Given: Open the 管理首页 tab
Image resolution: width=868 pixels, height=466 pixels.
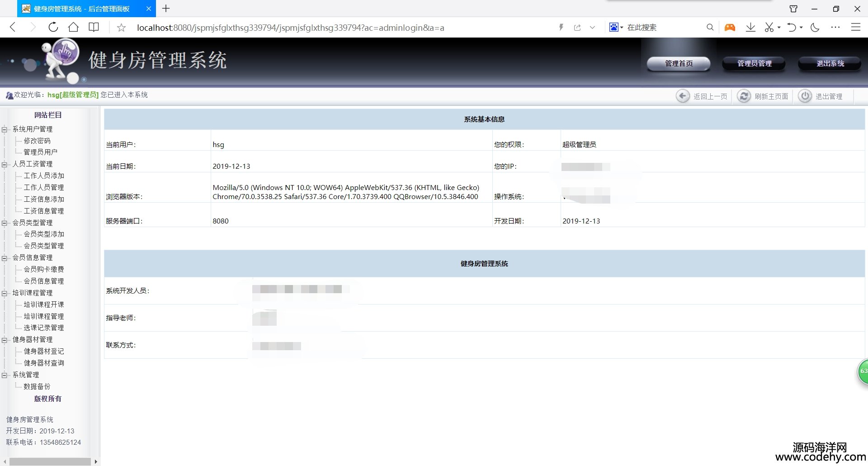Looking at the screenshot, I should click(x=678, y=64).
